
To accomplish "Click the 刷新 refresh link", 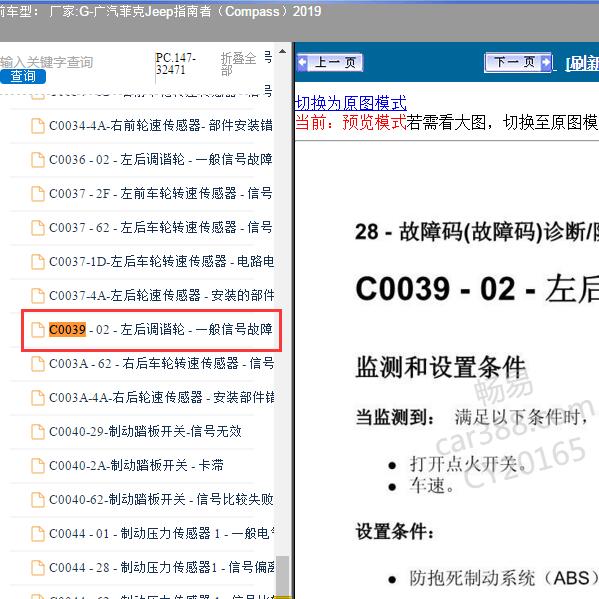I will (x=582, y=63).
